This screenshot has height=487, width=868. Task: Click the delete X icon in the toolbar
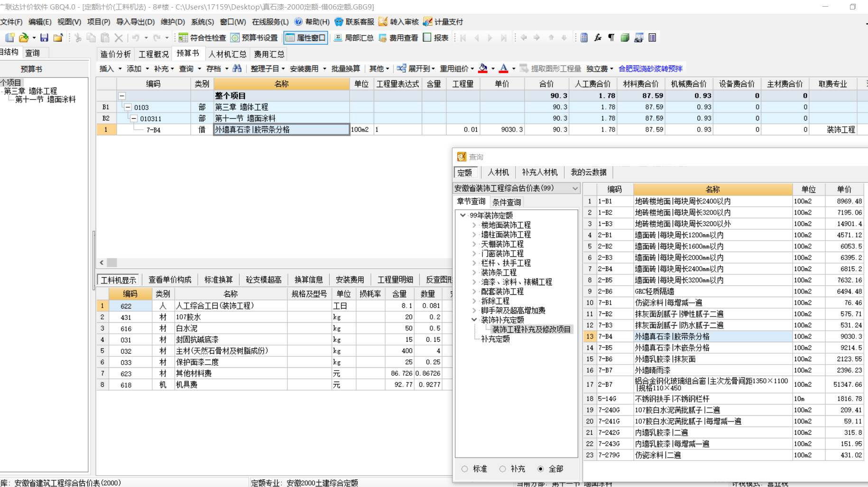tap(119, 37)
